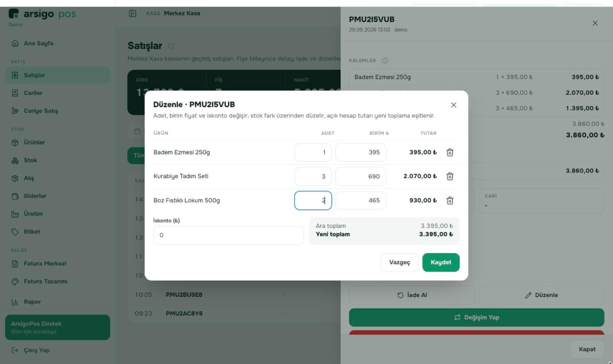The height and width of the screenshot is (364, 613).
Task: Remove Kurabiye Tadım Seti with trash icon
Action: tap(450, 176)
